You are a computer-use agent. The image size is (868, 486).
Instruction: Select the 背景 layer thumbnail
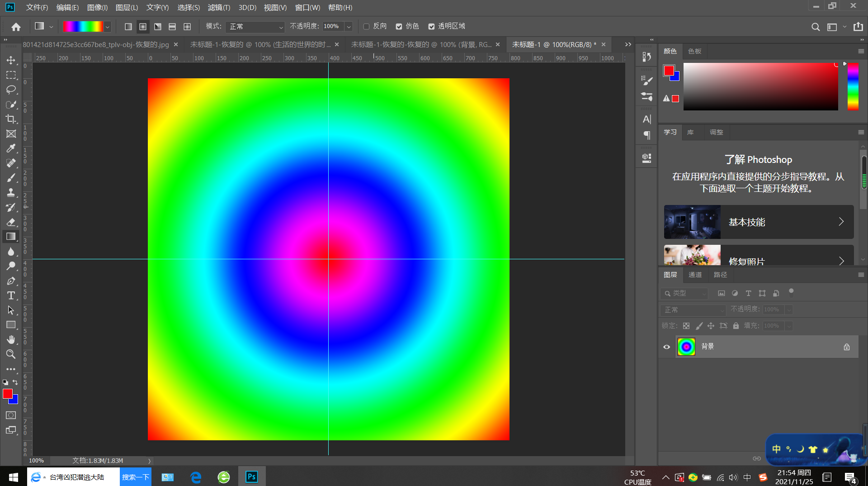(686, 347)
